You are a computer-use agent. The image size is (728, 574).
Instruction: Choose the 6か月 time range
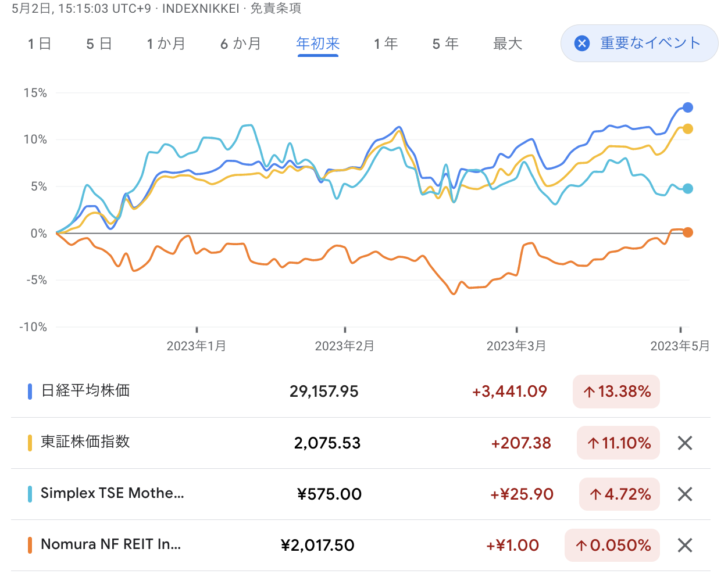tap(240, 44)
